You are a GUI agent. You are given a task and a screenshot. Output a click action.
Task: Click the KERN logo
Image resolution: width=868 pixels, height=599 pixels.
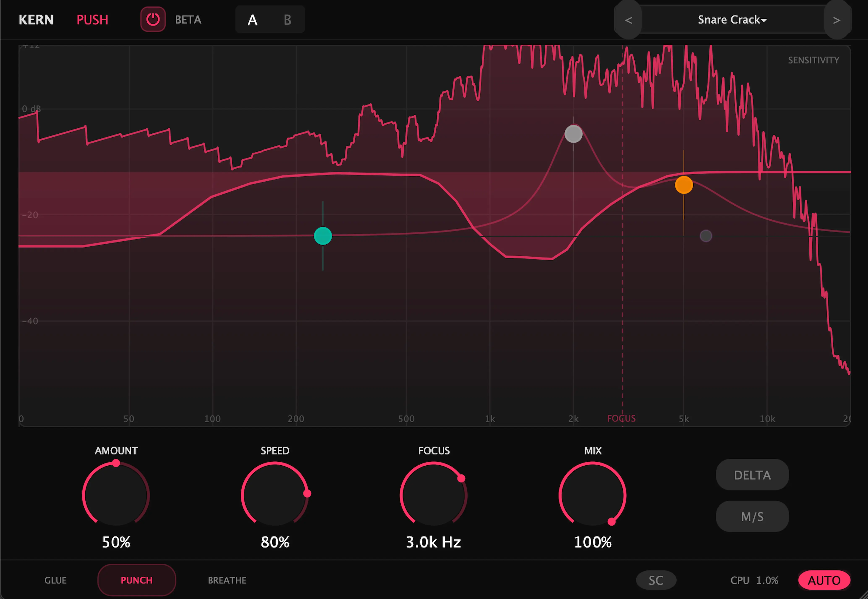36,20
